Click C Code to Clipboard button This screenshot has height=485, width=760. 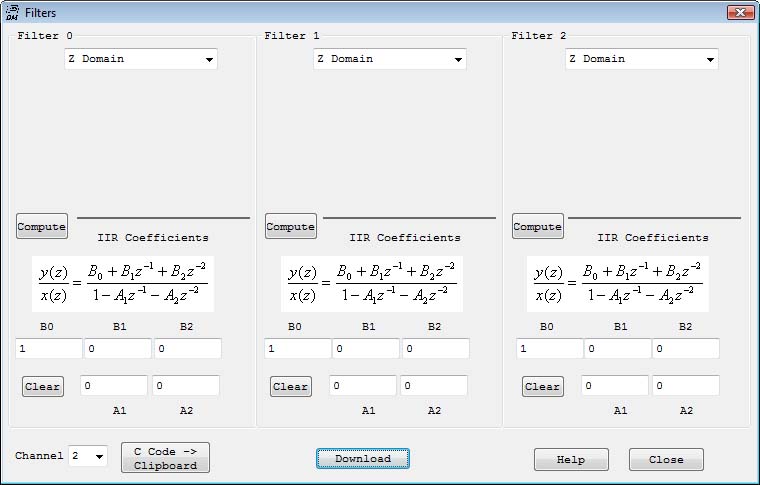point(165,458)
